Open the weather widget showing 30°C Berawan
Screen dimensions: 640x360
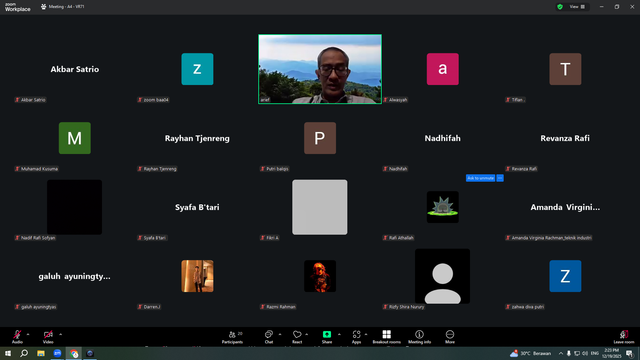click(x=530, y=353)
